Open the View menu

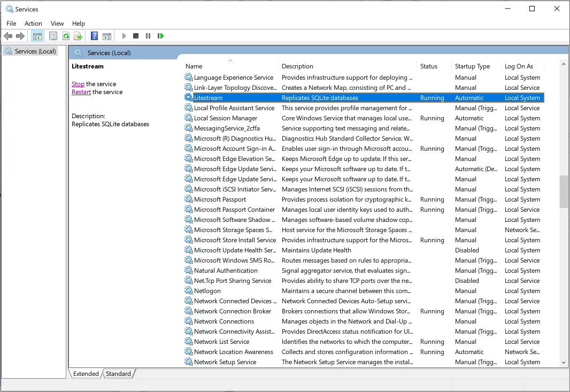57,24
